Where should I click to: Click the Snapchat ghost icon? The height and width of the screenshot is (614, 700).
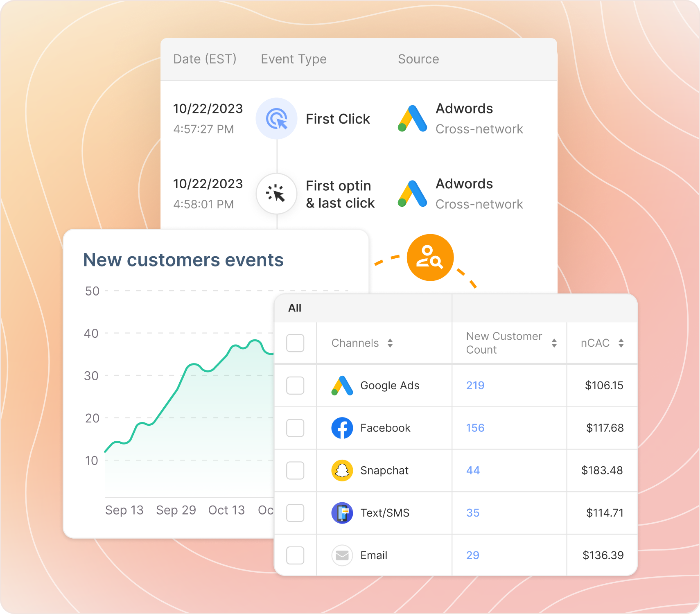click(342, 470)
